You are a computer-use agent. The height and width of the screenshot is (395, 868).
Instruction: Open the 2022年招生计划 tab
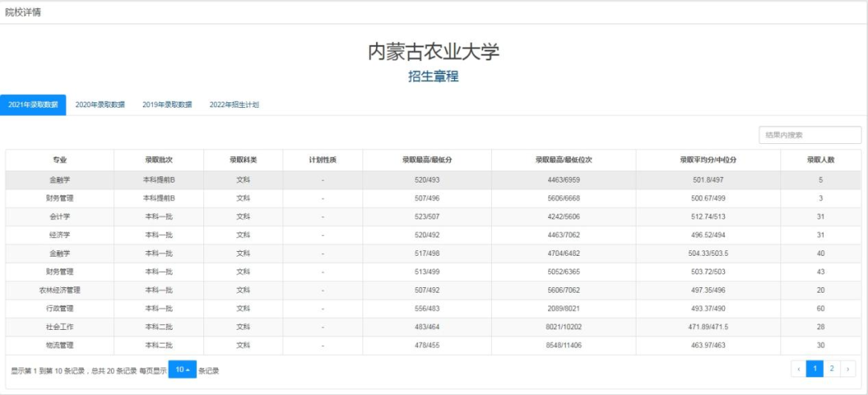click(x=234, y=105)
